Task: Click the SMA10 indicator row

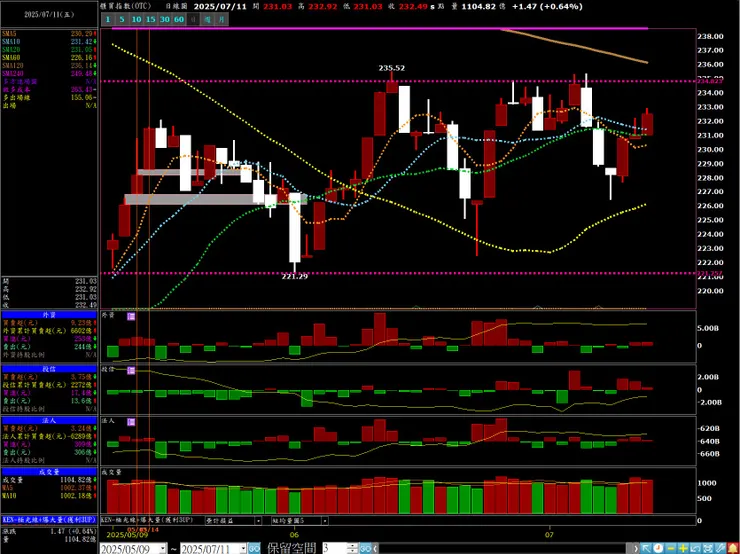Action: click(x=49, y=42)
